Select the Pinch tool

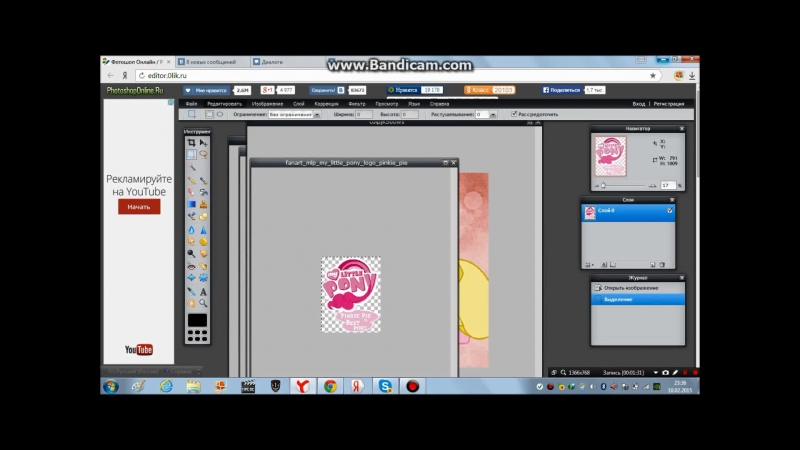click(203, 278)
